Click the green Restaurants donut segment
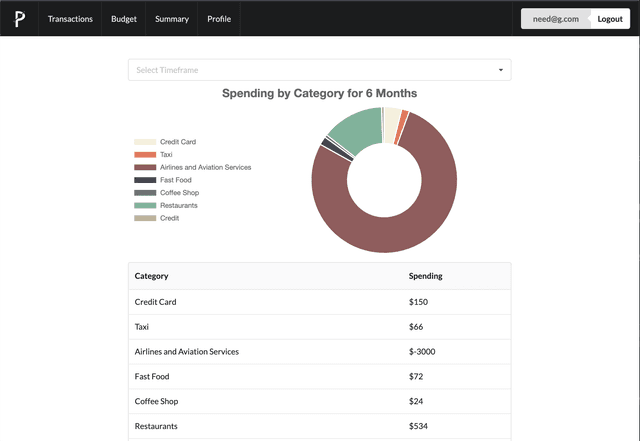Viewport: 640px width, 441px height. click(361, 129)
